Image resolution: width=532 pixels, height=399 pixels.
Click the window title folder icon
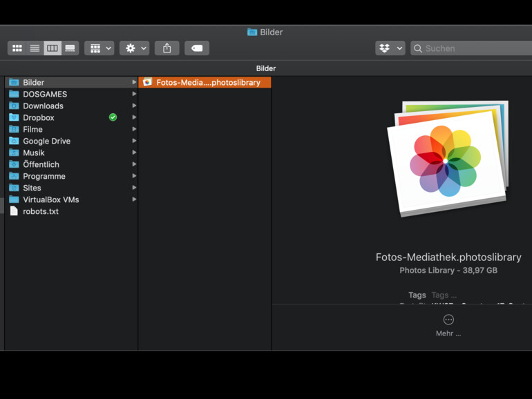coord(252,32)
